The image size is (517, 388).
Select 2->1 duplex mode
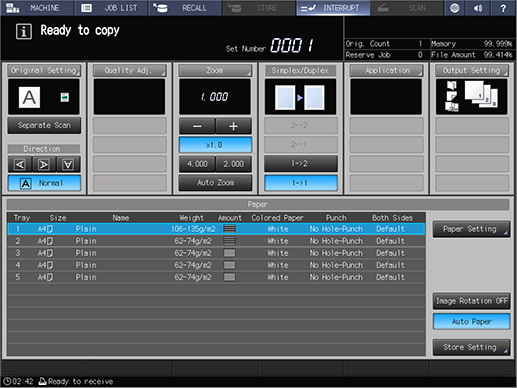(301, 144)
